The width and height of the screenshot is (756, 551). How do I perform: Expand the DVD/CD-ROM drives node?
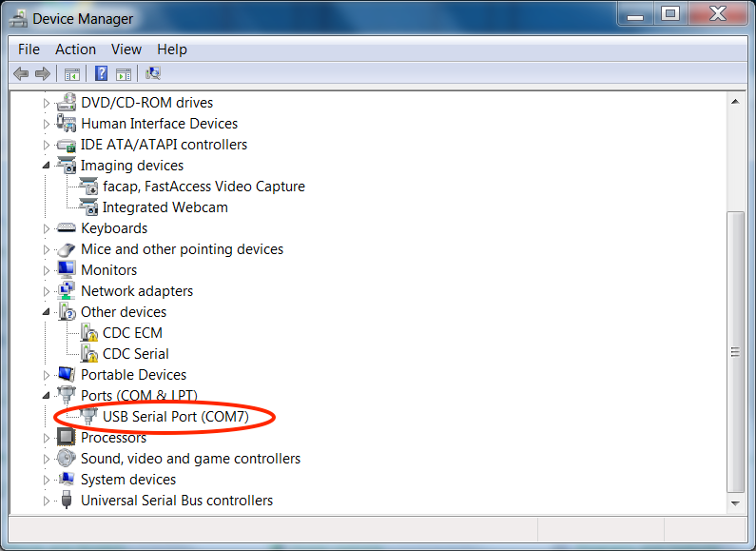click(x=47, y=103)
